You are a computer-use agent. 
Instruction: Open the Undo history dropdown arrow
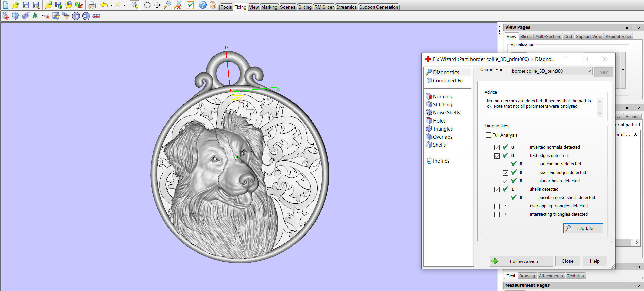pyautogui.click(x=111, y=5)
